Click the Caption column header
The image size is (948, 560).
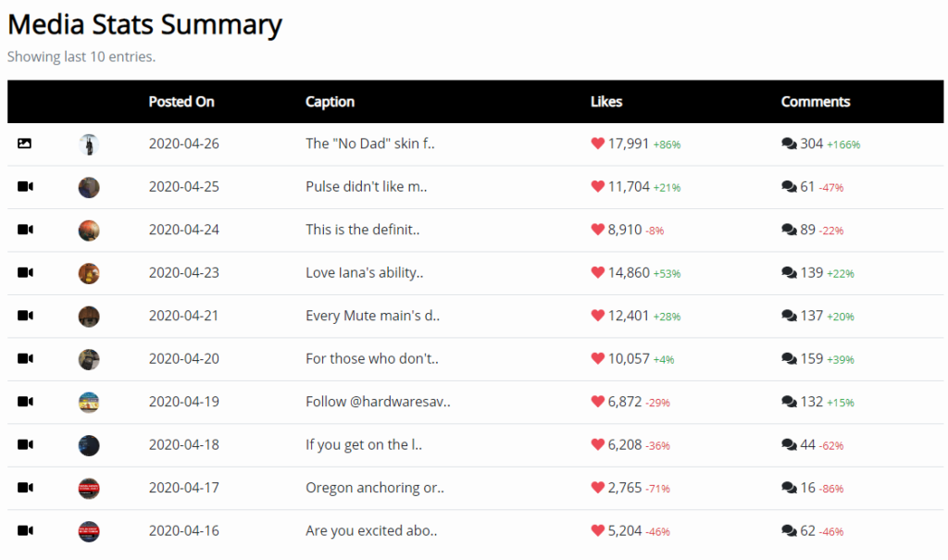click(331, 102)
